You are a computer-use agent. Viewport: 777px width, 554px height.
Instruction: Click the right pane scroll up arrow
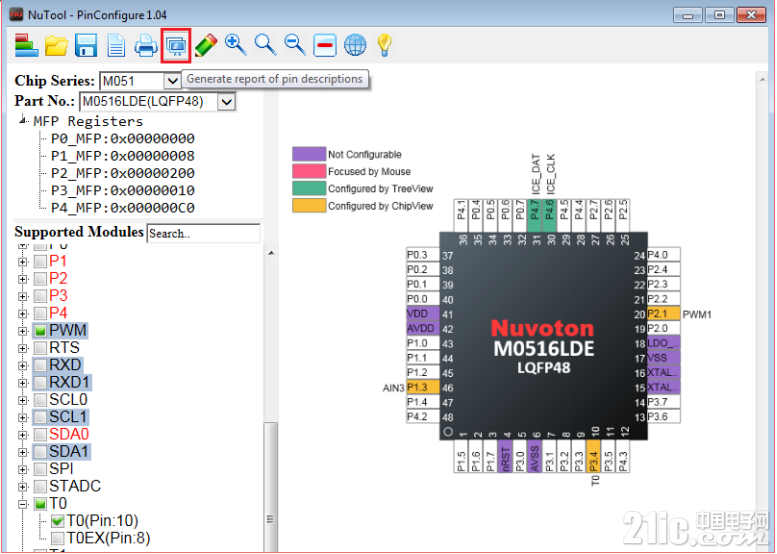coord(762,79)
